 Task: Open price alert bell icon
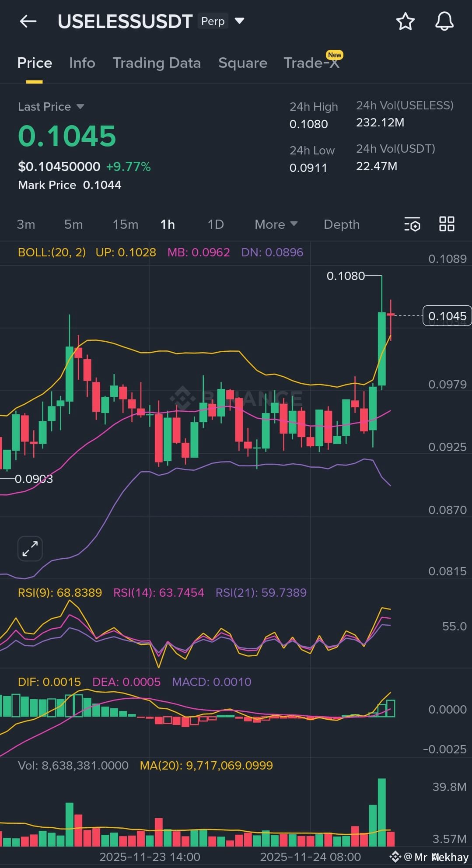(x=444, y=21)
